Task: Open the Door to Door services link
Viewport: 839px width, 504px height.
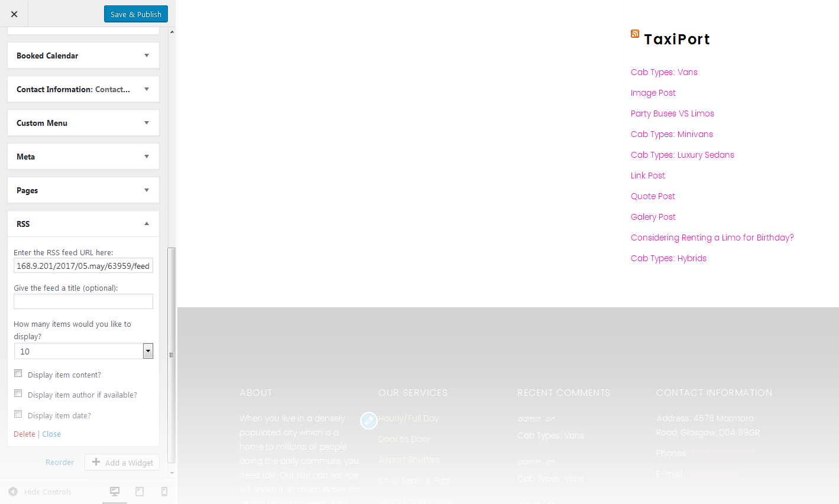Action: tap(404, 439)
